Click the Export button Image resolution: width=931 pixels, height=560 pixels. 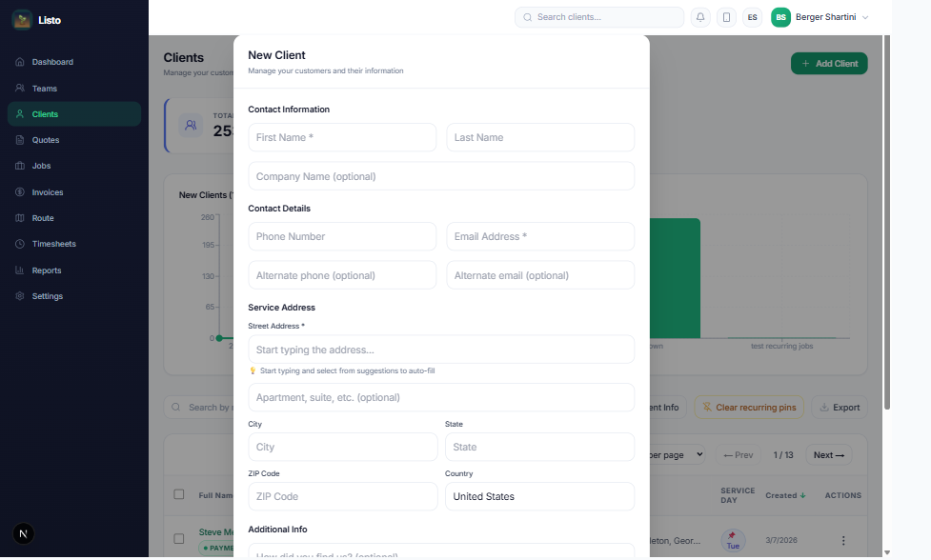tap(840, 408)
